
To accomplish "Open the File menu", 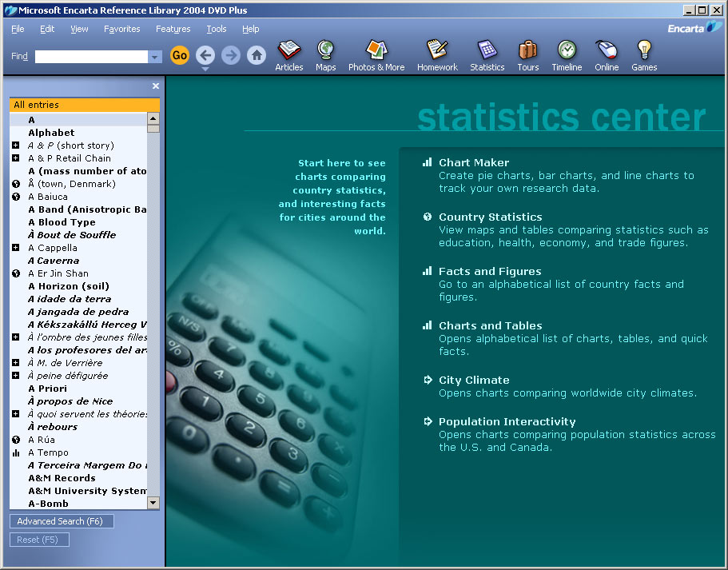I will 18,29.
